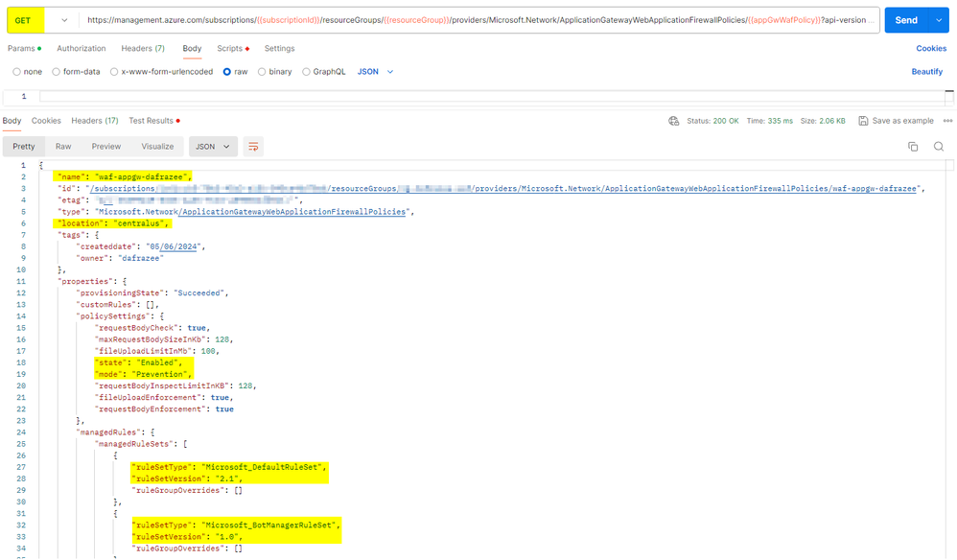The image size is (957, 560).
Task: Select the binary body radio button
Action: pyautogui.click(x=262, y=71)
